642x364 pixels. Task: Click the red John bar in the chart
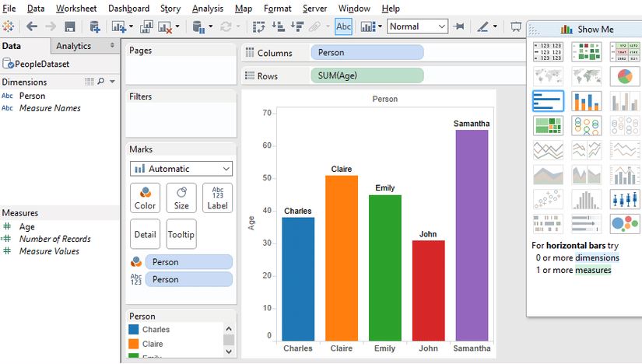(x=428, y=290)
